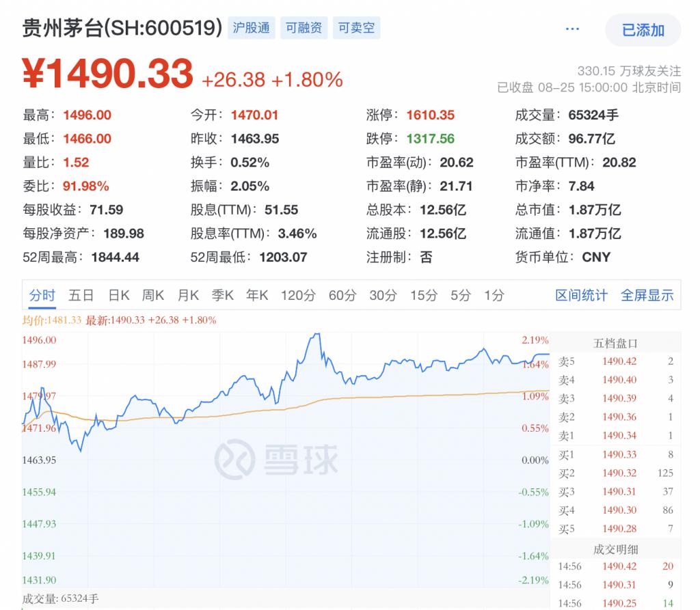Click the 委比 value 91.98%

[x=85, y=186]
